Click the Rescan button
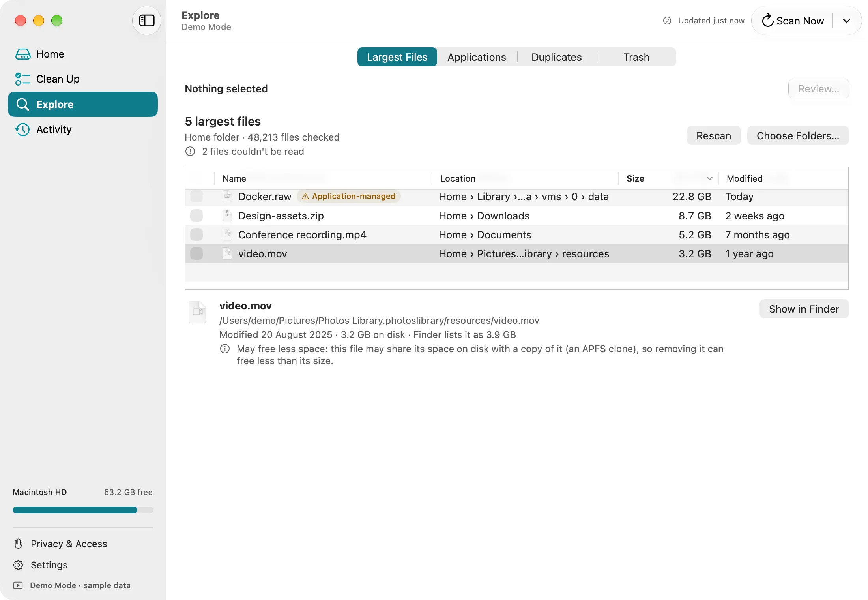This screenshot has width=868, height=600. 714,136
